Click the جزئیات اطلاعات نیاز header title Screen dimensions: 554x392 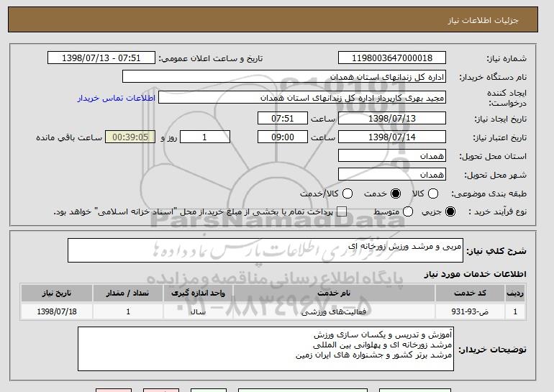pos(483,20)
